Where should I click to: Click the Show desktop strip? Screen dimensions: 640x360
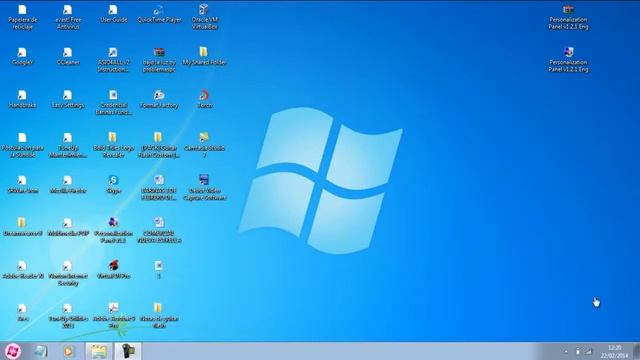(636, 351)
